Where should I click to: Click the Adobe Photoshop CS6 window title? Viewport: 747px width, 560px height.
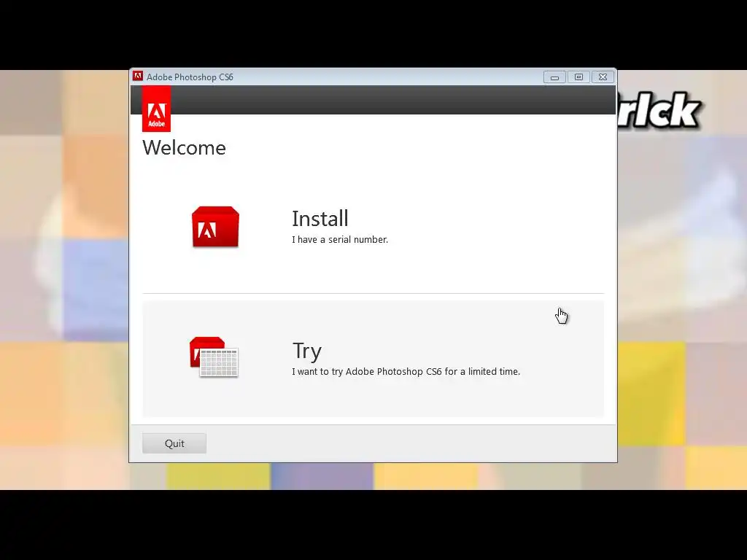(x=190, y=77)
